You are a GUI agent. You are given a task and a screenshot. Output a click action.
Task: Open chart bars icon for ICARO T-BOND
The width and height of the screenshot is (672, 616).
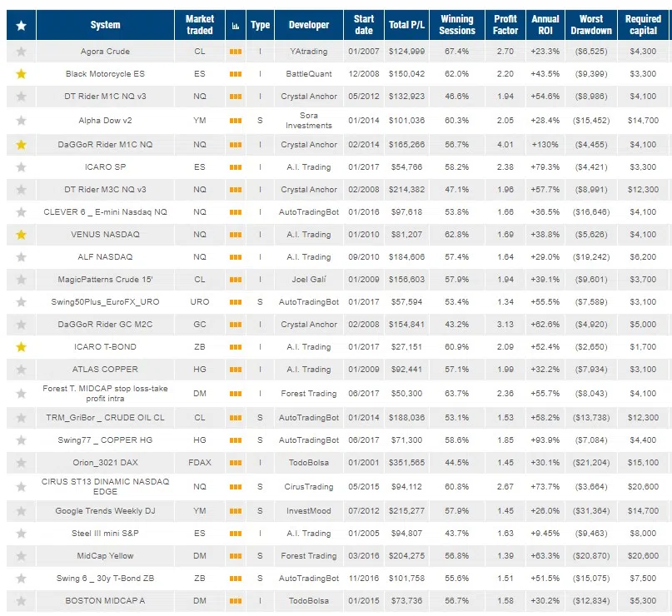236,347
